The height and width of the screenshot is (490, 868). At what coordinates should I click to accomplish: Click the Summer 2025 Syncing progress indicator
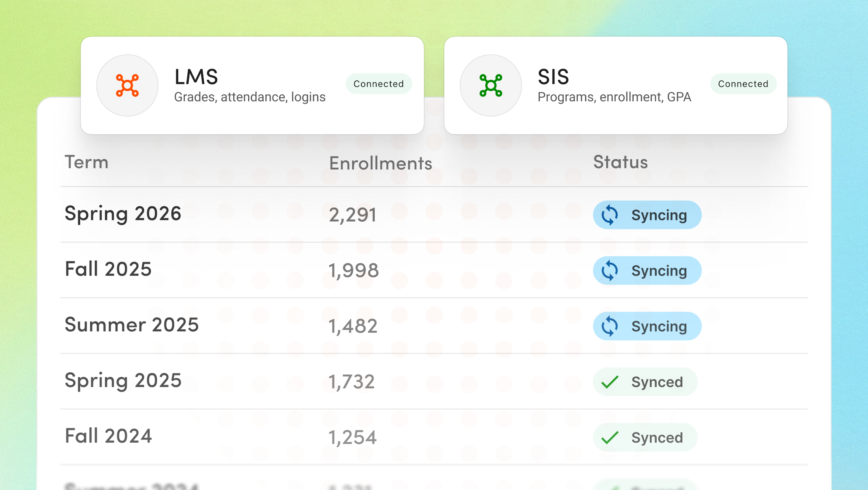pos(610,326)
